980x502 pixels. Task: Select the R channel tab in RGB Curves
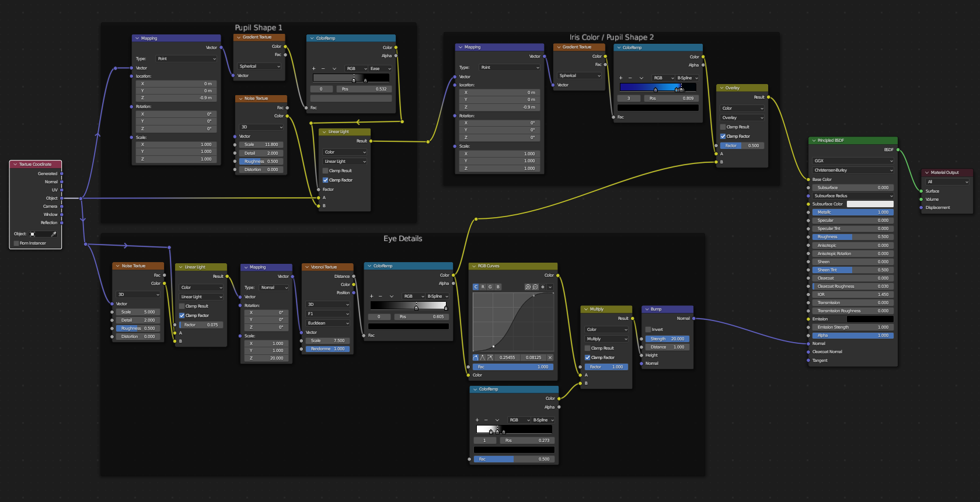coord(483,287)
